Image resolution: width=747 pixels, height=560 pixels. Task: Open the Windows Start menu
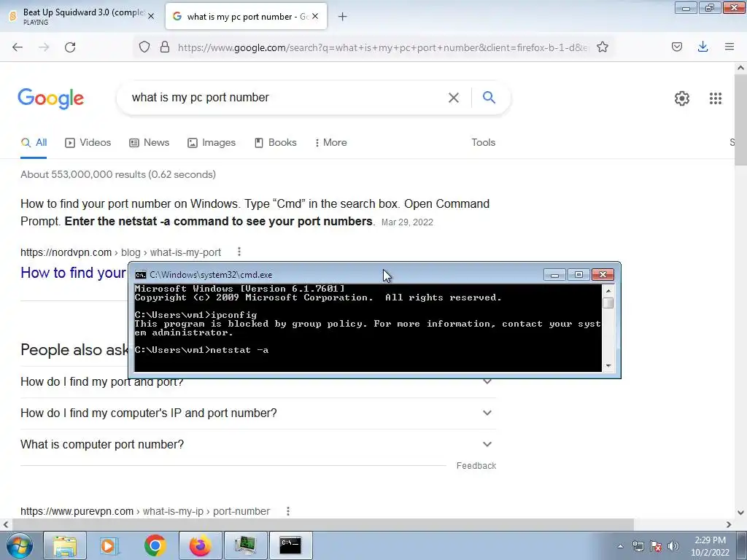pos(19,545)
